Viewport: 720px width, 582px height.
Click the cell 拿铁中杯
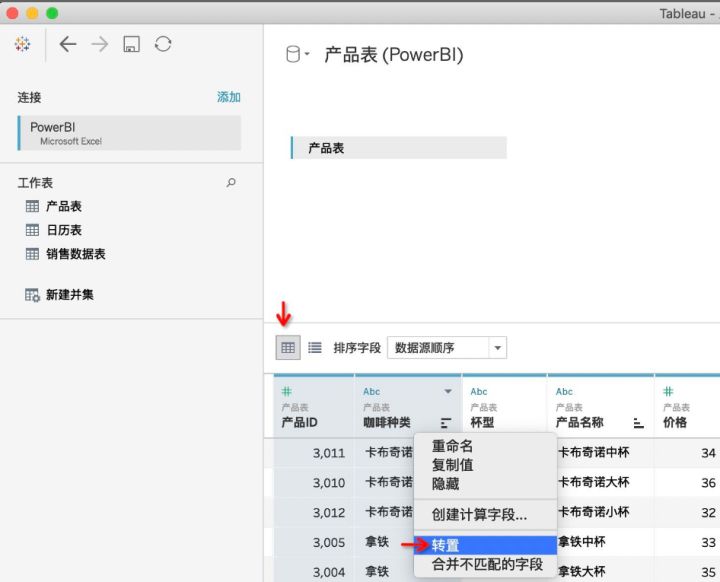coord(582,542)
